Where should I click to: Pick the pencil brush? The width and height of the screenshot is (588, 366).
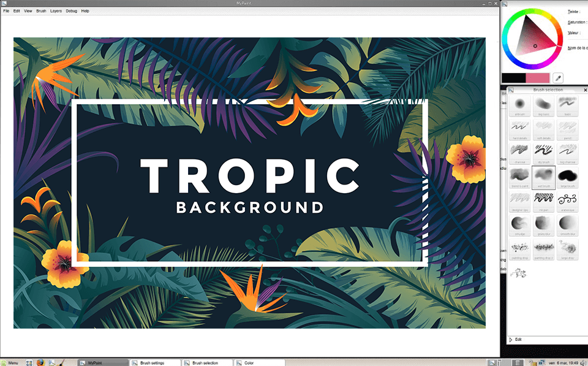click(x=568, y=128)
